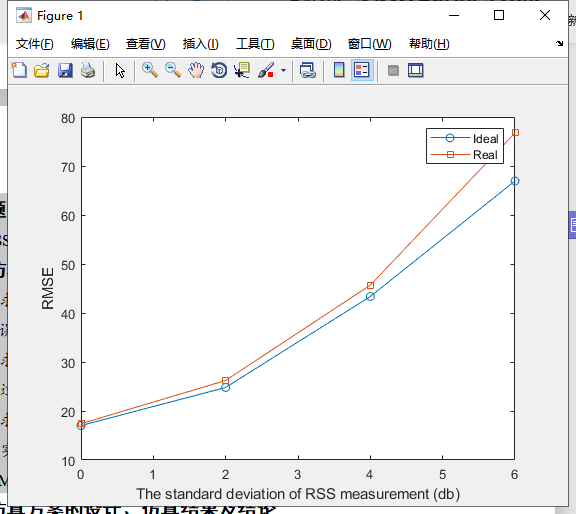Click the y-axis tick label 50
Image resolution: width=576 pixels, height=514 pixels.
tap(68, 265)
